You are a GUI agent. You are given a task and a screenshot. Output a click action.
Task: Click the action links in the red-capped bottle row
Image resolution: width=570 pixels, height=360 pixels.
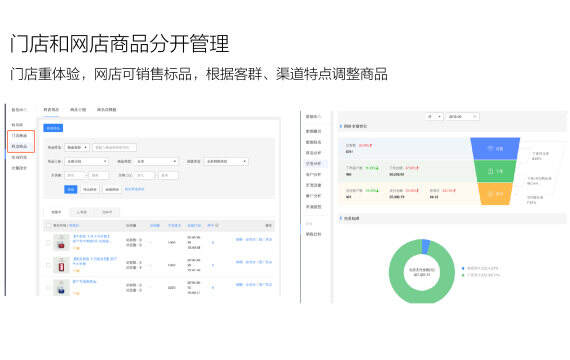pyautogui.click(x=254, y=240)
